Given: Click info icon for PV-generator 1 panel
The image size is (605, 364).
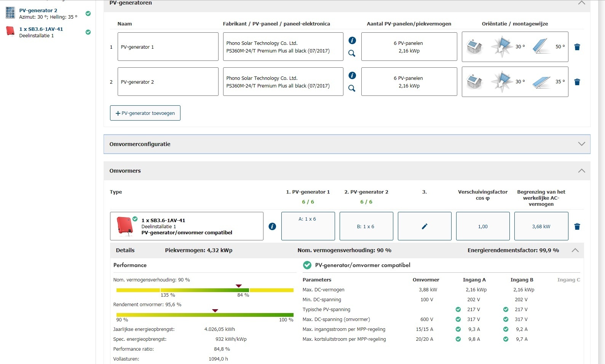Looking at the screenshot, I should tap(352, 40).
